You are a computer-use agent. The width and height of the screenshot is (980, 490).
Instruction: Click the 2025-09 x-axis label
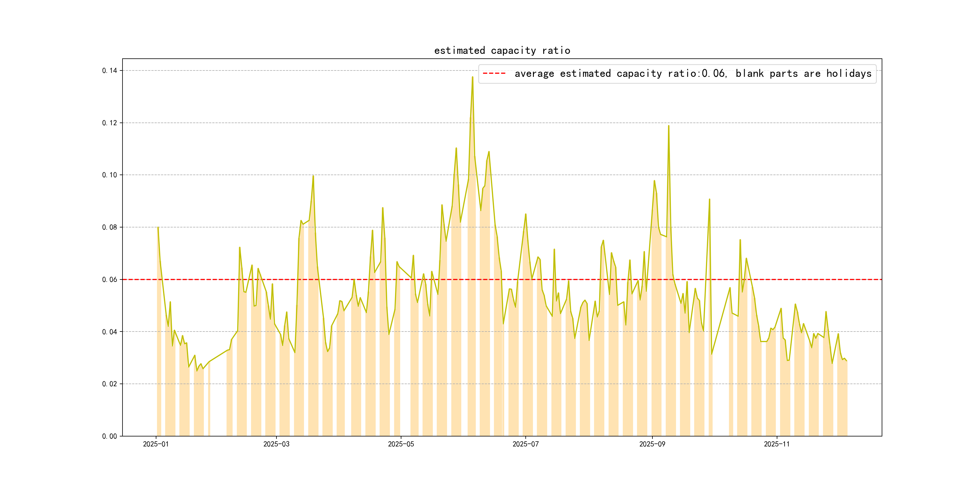(652, 444)
